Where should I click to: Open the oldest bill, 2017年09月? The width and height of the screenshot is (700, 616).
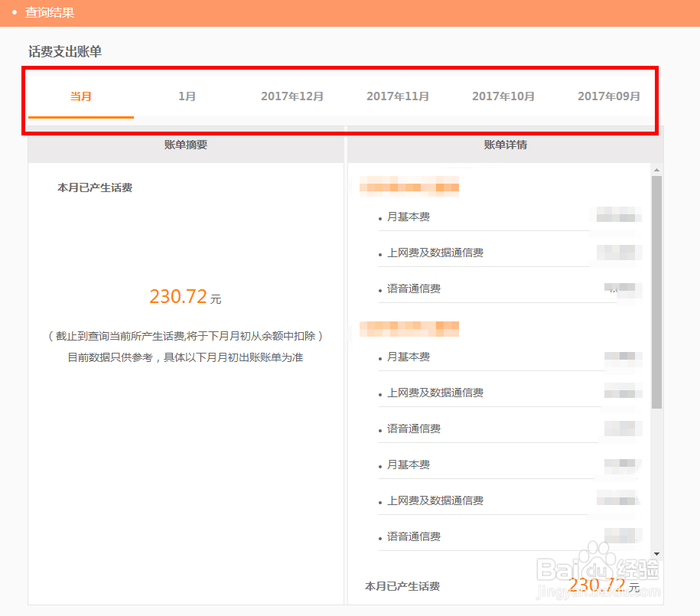(609, 96)
